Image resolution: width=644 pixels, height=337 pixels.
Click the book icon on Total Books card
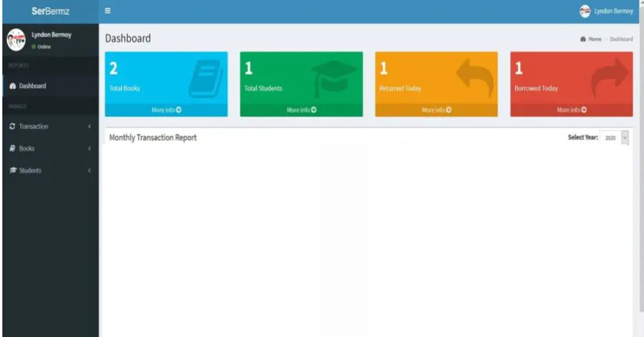pyautogui.click(x=208, y=78)
